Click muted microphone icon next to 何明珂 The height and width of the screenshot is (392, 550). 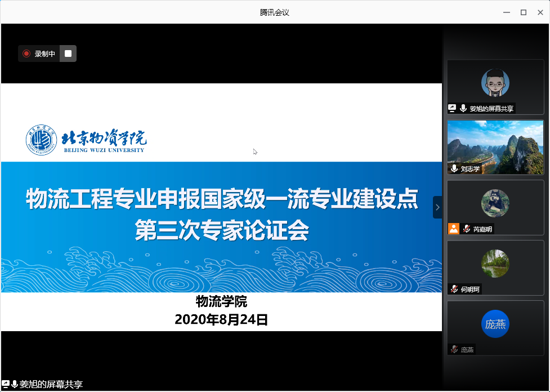454,289
